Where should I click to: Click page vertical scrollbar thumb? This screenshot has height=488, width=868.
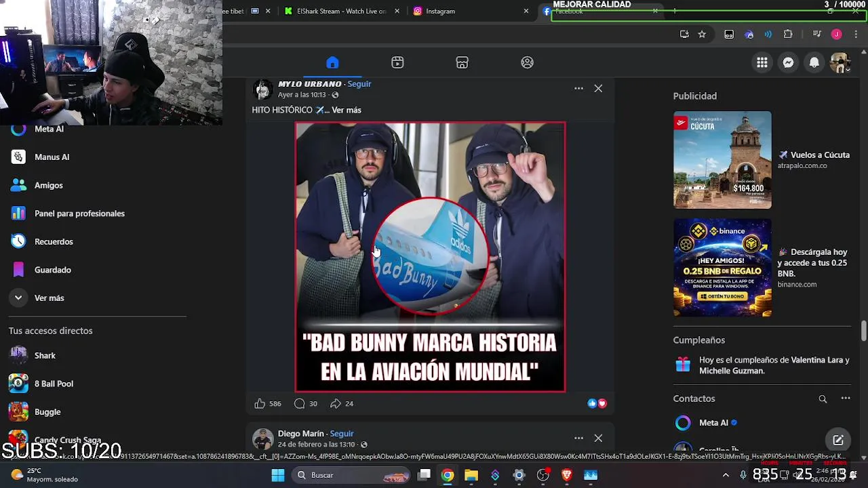click(x=863, y=331)
